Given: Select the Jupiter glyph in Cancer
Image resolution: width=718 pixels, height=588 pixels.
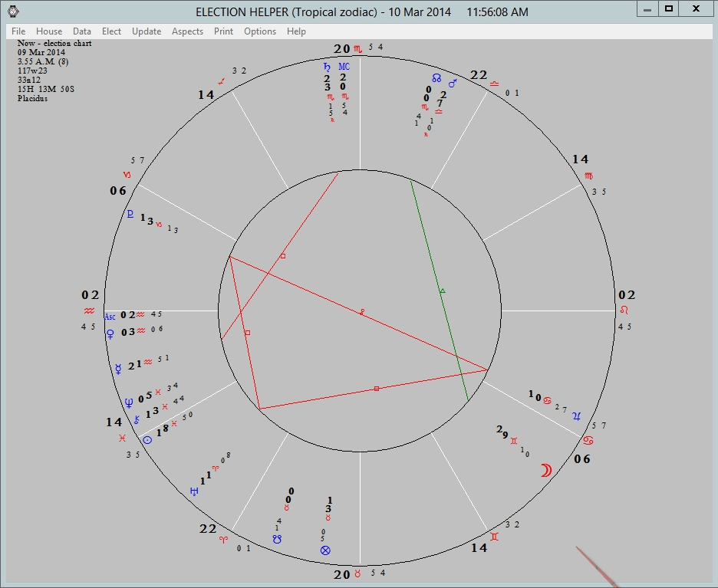Looking at the screenshot, I should click(x=577, y=416).
